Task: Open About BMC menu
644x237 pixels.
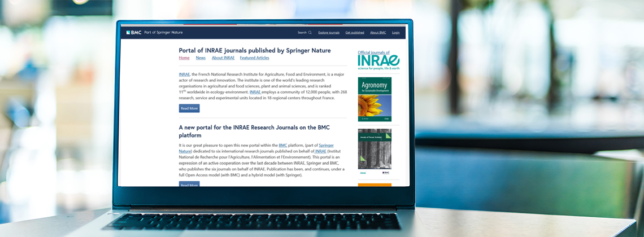Action: click(x=378, y=32)
